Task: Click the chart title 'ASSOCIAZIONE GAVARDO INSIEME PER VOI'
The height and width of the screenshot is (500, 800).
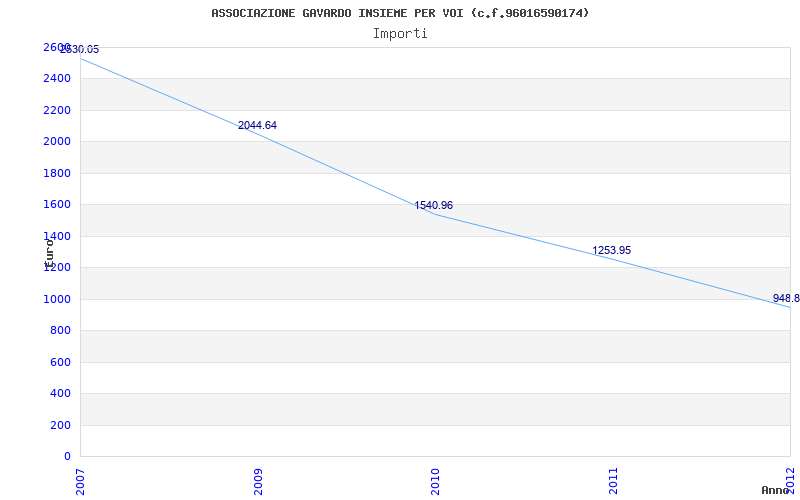Action: point(337,13)
